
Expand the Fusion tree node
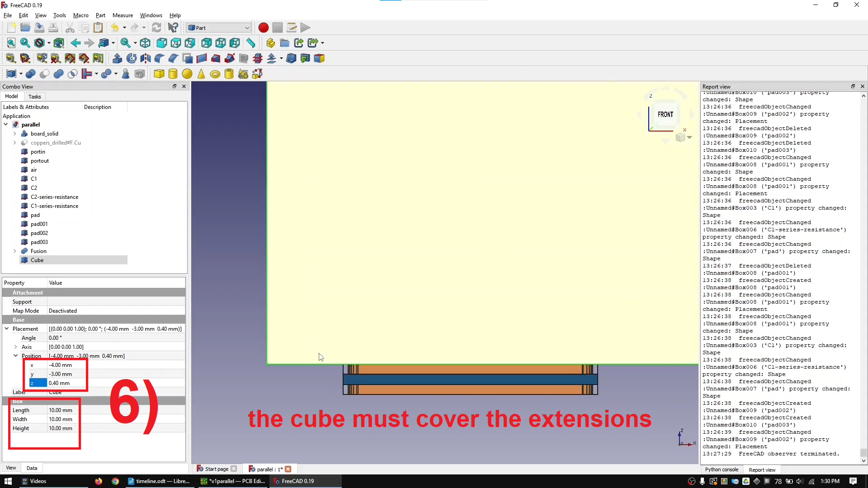(14, 251)
